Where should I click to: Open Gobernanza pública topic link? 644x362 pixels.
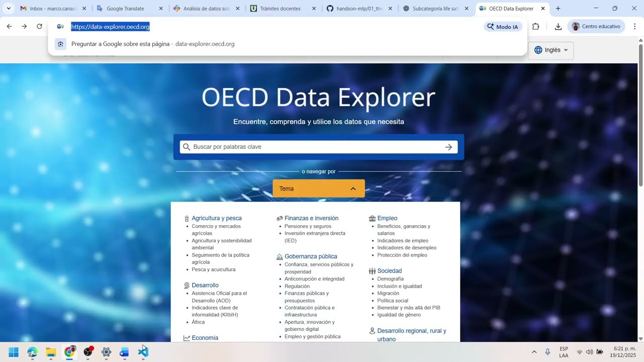coord(311,256)
